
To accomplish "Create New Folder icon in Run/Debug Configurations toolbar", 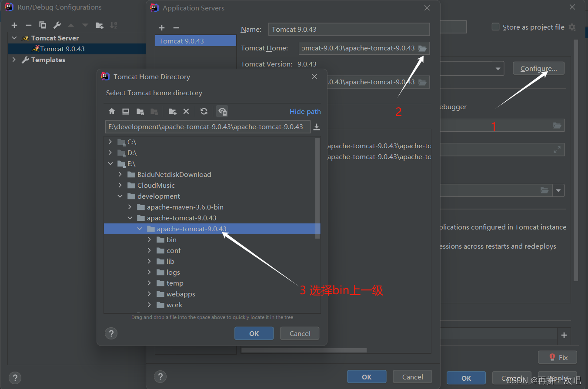I will coord(100,25).
